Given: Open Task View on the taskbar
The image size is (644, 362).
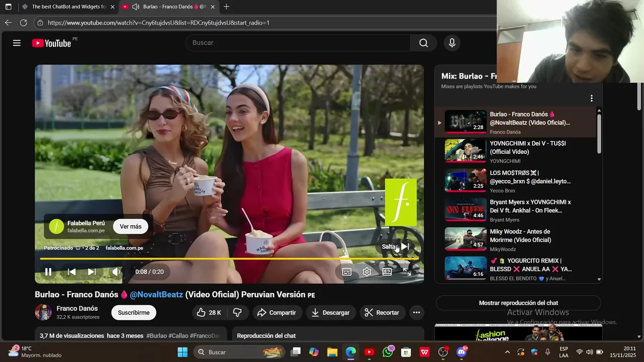Looking at the screenshot, I should (x=295, y=352).
